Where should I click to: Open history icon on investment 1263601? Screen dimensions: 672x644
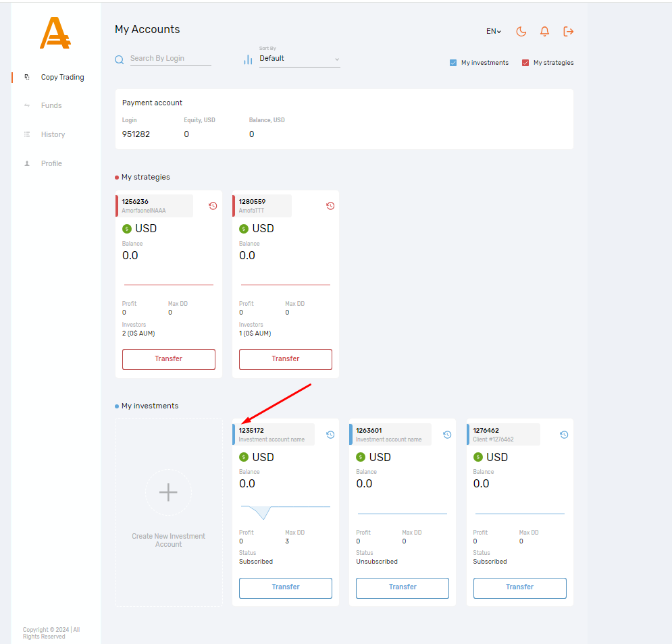pyautogui.click(x=447, y=435)
